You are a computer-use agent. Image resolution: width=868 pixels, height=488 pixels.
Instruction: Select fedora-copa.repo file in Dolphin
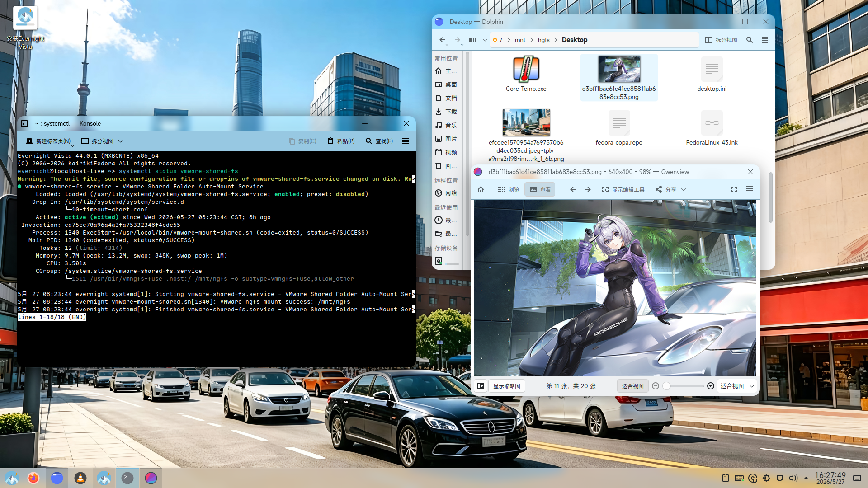[x=619, y=128]
